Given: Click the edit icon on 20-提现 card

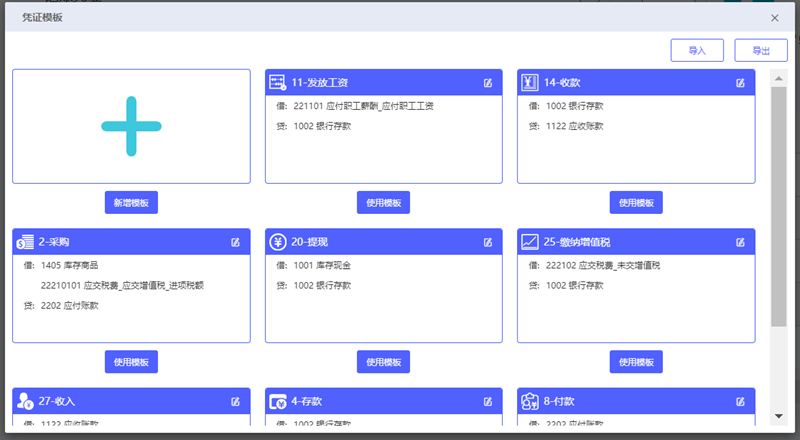Looking at the screenshot, I should click(x=488, y=242).
